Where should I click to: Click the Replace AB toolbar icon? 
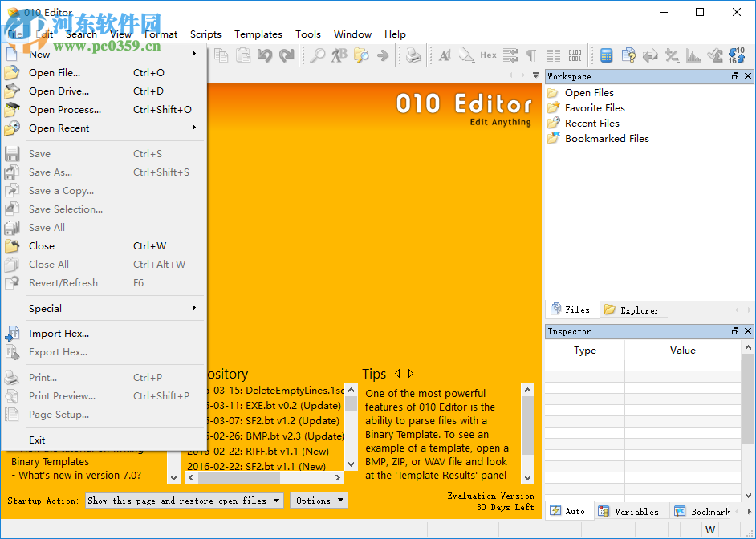(339, 55)
